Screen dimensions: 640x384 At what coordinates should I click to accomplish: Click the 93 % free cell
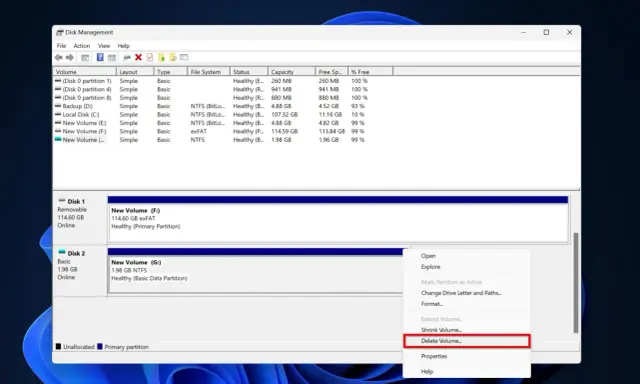click(358, 106)
